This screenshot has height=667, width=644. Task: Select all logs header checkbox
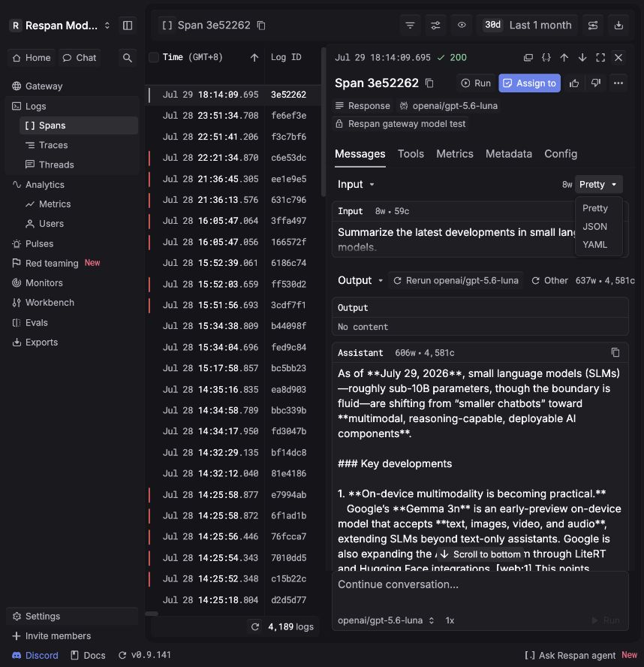(154, 57)
